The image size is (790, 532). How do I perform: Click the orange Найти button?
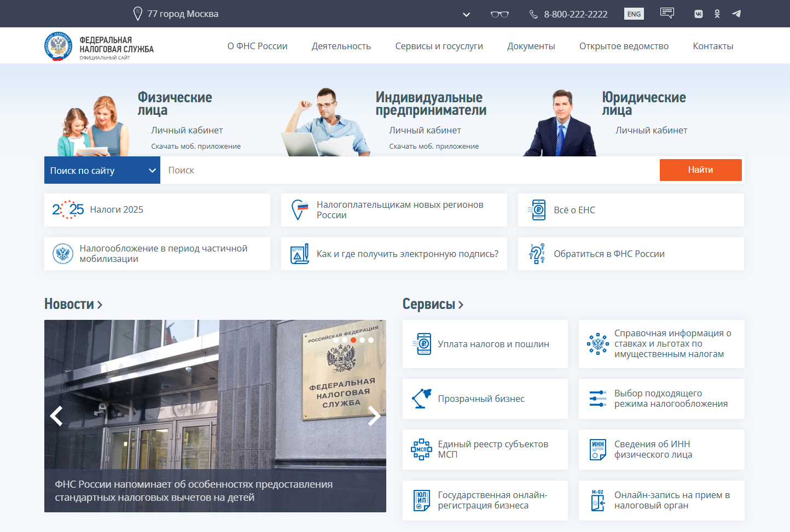(701, 170)
